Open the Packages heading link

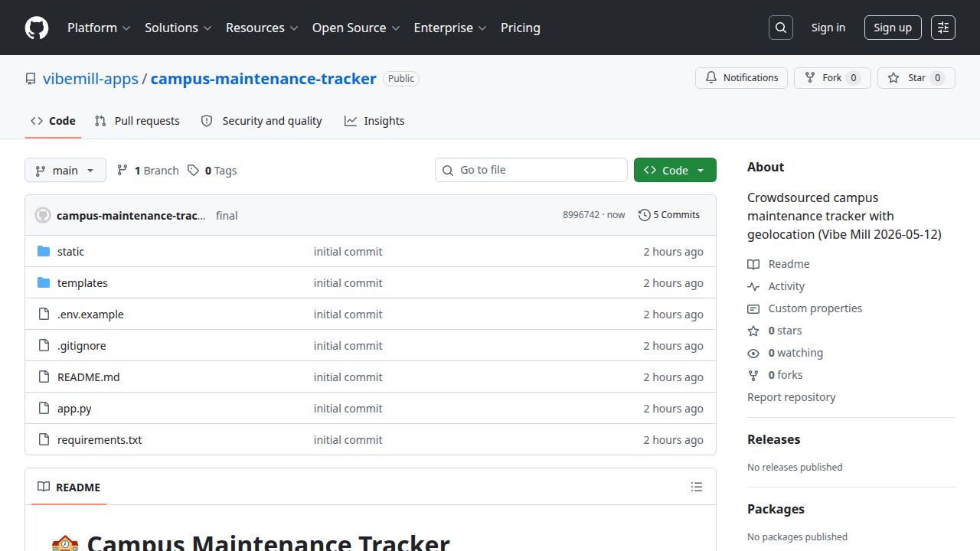click(x=776, y=509)
